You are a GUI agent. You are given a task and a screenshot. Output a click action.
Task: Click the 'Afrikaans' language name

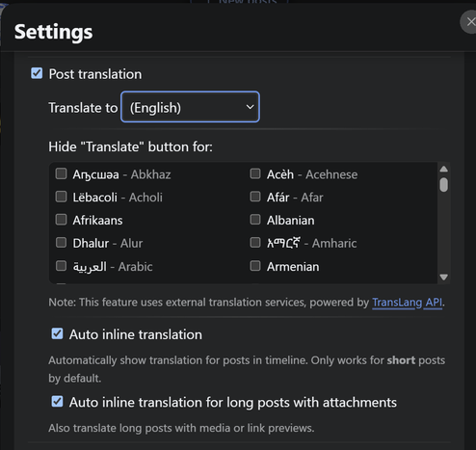tap(97, 221)
